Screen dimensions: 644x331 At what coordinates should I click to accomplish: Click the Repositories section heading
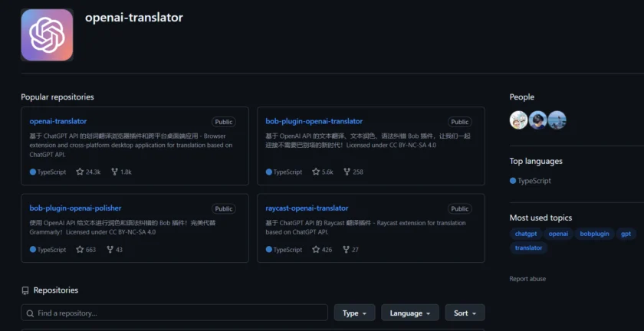point(56,290)
